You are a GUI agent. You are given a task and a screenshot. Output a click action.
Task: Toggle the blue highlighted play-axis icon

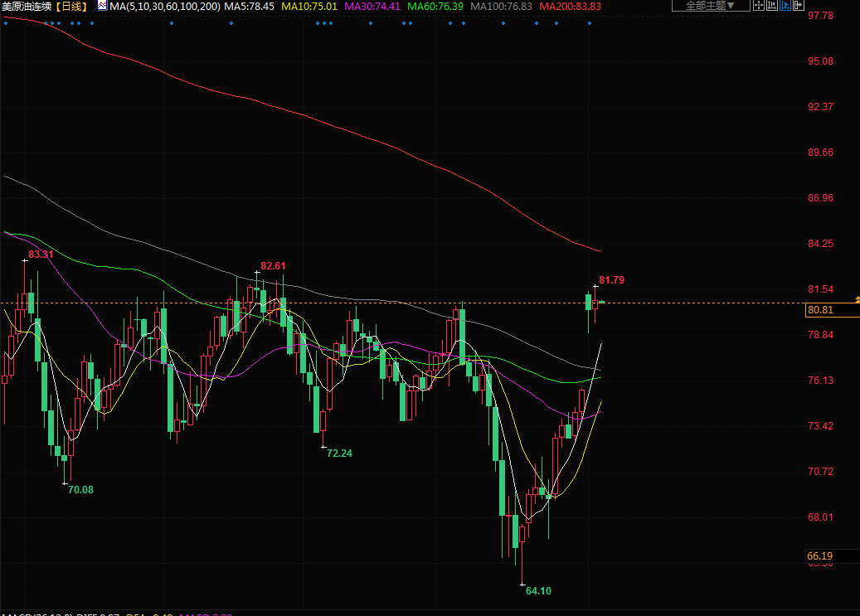pos(785,6)
